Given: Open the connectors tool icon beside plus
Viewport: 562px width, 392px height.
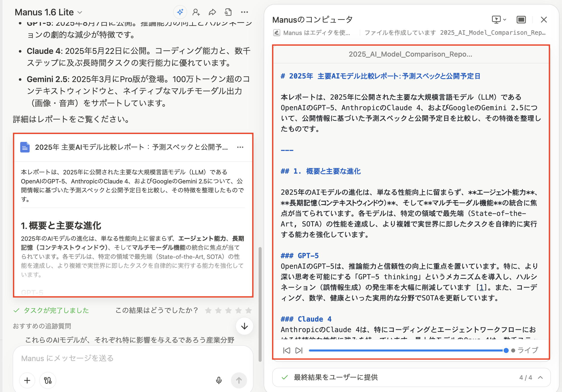Looking at the screenshot, I should click(48, 380).
